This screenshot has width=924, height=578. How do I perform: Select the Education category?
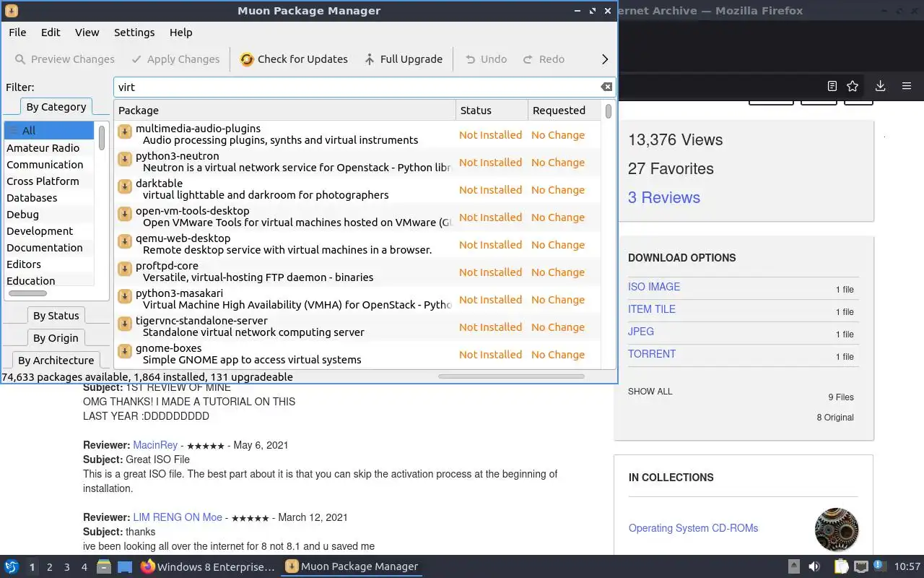[49, 281]
